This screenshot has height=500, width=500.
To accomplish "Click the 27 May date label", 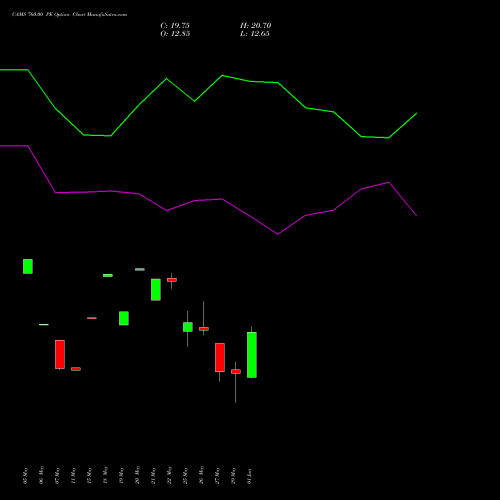I will [217, 476].
